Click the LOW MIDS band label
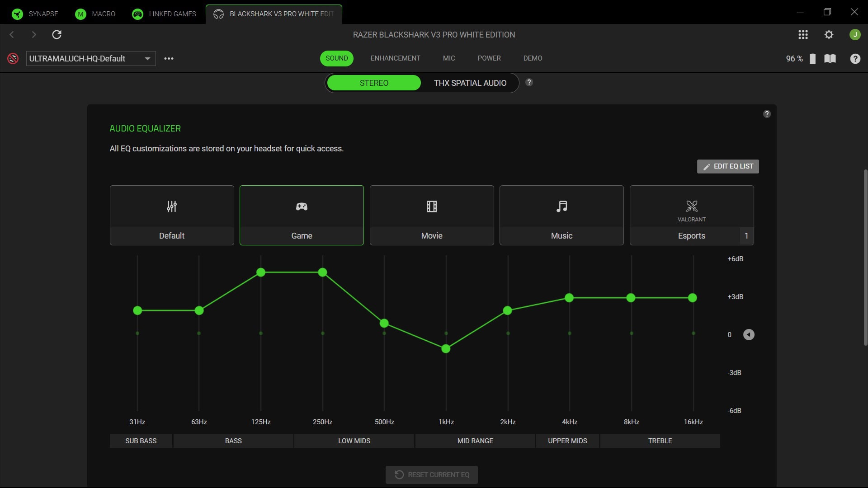This screenshot has height=488, width=868. click(x=354, y=441)
